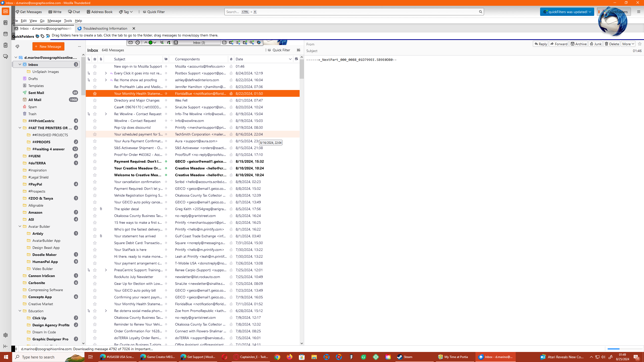Open the Tasks space in the left sidebar
The image size is (644, 362).
(6, 45)
